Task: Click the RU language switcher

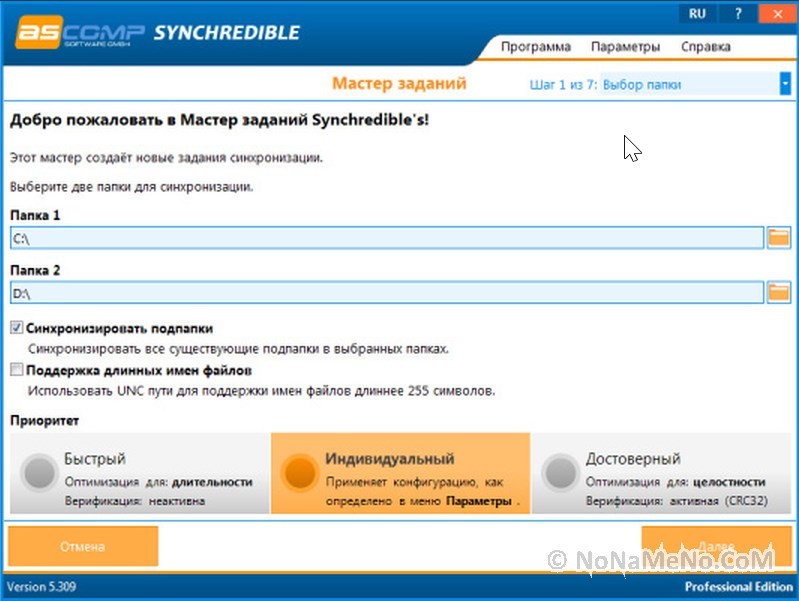Action: [698, 13]
